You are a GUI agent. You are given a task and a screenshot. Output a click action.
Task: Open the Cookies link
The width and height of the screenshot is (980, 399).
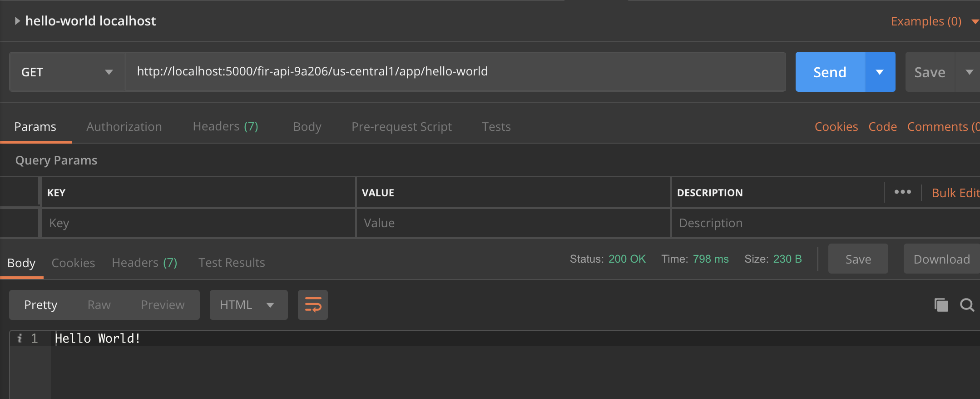coord(836,127)
